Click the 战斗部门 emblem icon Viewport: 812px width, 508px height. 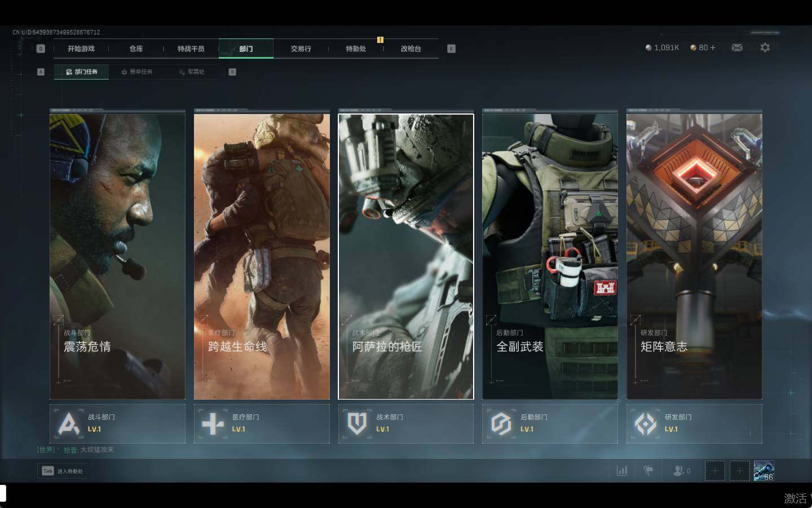(x=69, y=423)
